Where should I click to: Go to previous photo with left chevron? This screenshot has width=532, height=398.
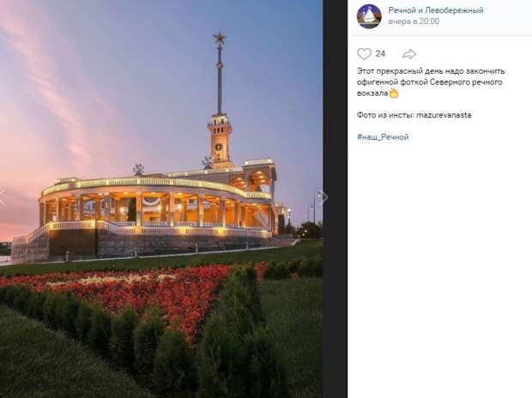pyautogui.click(x=3, y=196)
